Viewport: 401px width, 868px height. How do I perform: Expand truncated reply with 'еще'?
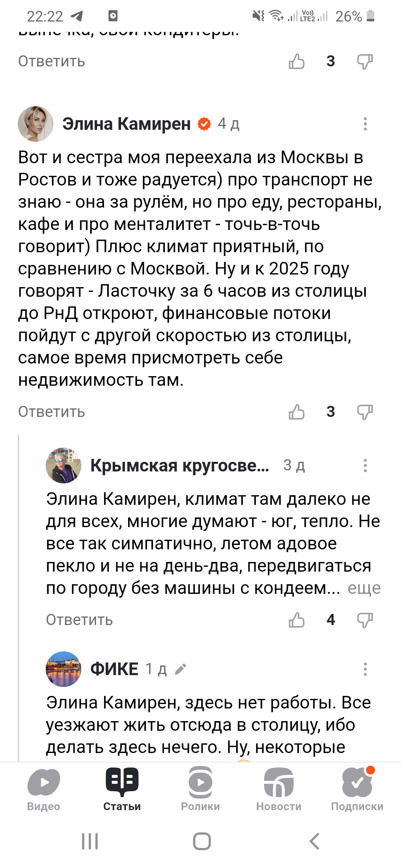pos(364,588)
